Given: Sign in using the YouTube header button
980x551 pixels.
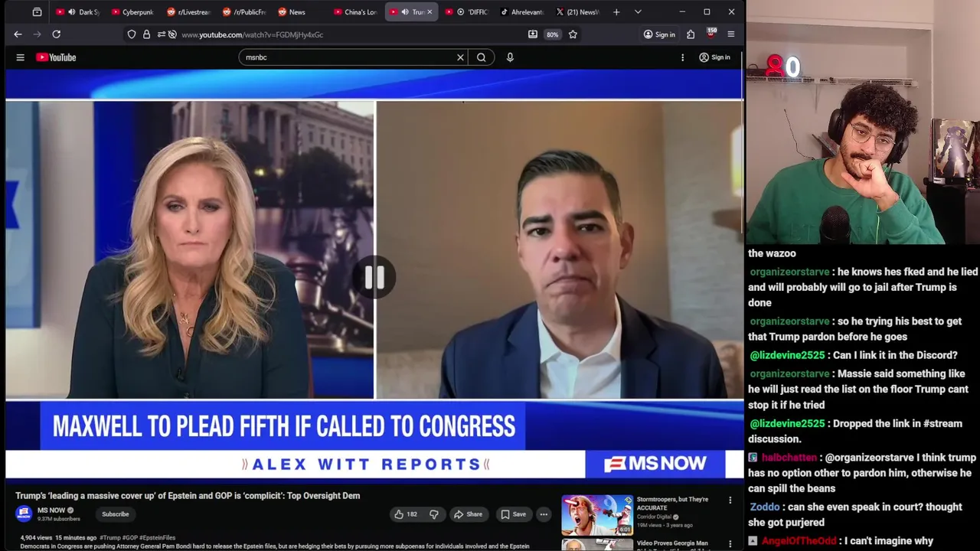Looking at the screenshot, I should (715, 57).
